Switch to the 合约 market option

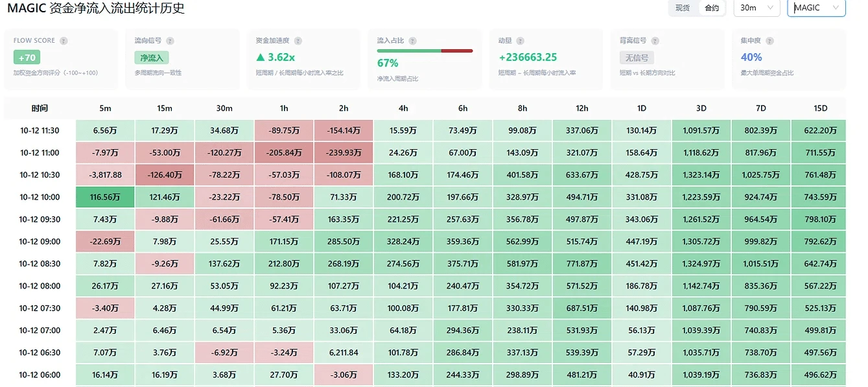click(711, 8)
